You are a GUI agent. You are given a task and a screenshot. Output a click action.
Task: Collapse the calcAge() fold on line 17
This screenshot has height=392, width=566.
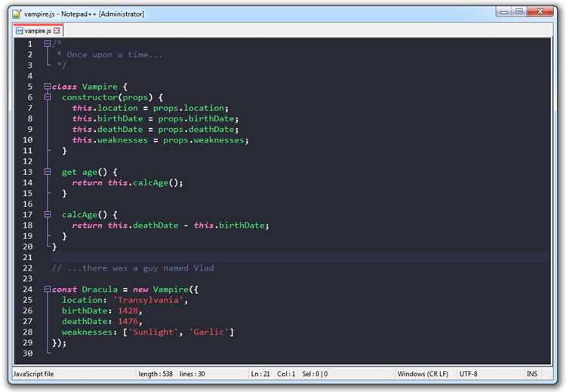click(48, 214)
